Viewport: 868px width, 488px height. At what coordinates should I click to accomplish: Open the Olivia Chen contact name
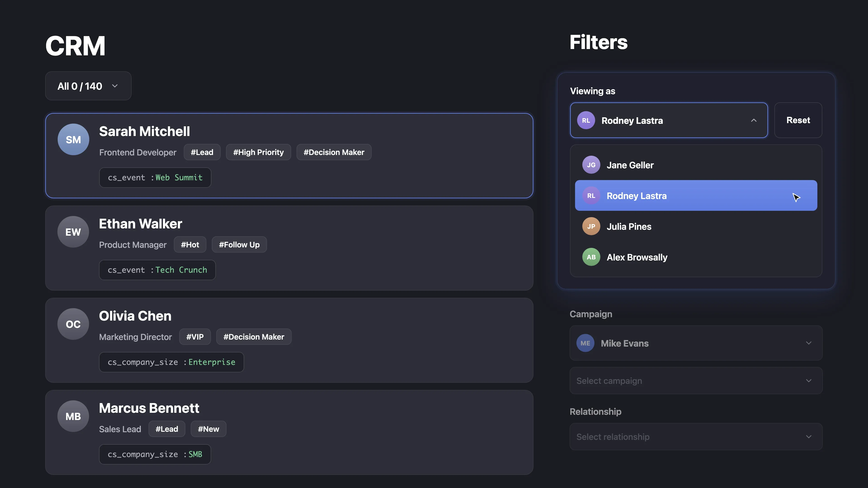coord(135,316)
